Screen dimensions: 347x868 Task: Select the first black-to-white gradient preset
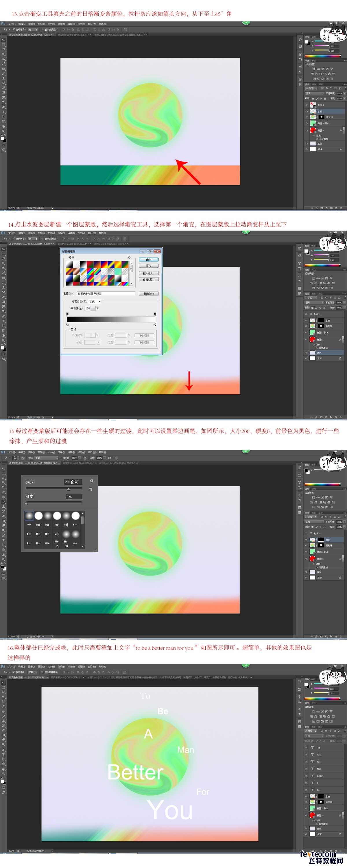tap(69, 264)
